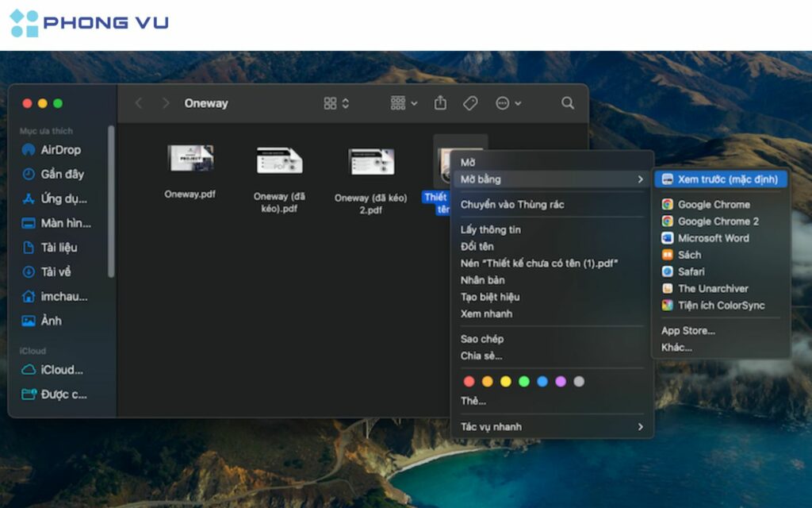Open the Oneway.pdf thumbnail
The height and width of the screenshot is (508, 812).
click(x=189, y=158)
